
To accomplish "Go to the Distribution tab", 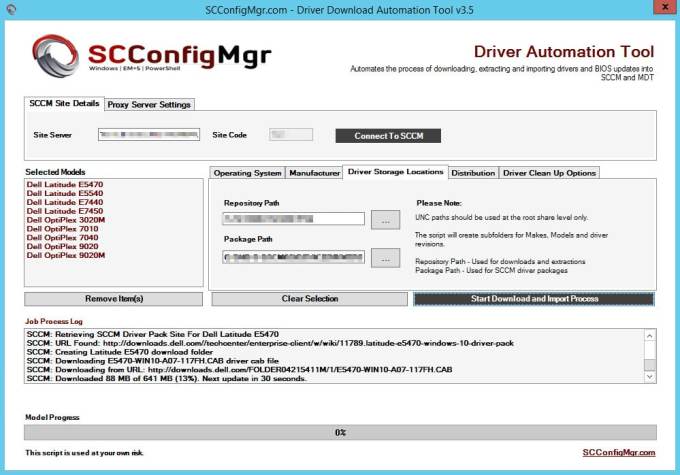I will tap(473, 173).
